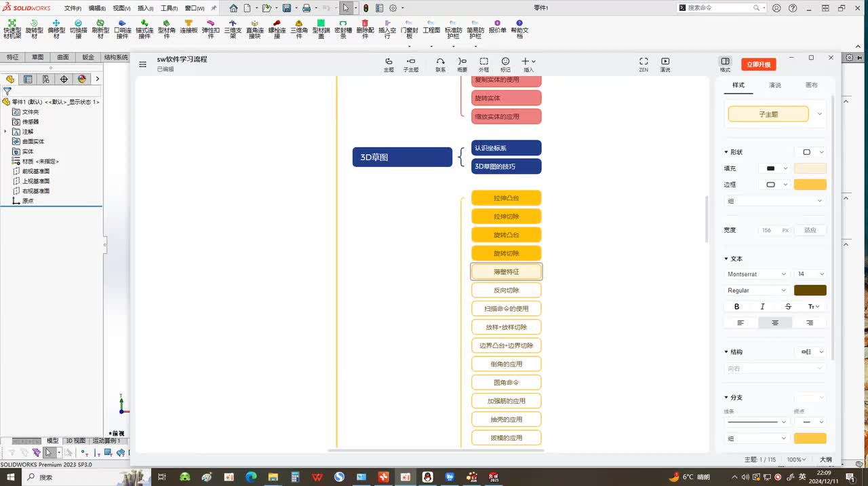Screen dimensions: 868x486
Task: Click the fill color swatch
Action: pos(810,168)
